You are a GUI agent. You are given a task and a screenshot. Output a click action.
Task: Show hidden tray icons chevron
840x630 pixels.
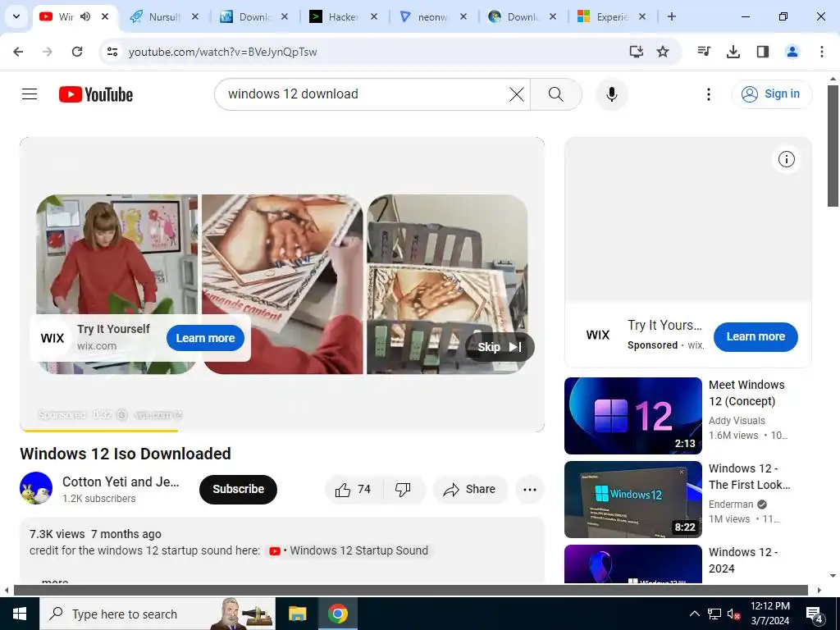694,614
